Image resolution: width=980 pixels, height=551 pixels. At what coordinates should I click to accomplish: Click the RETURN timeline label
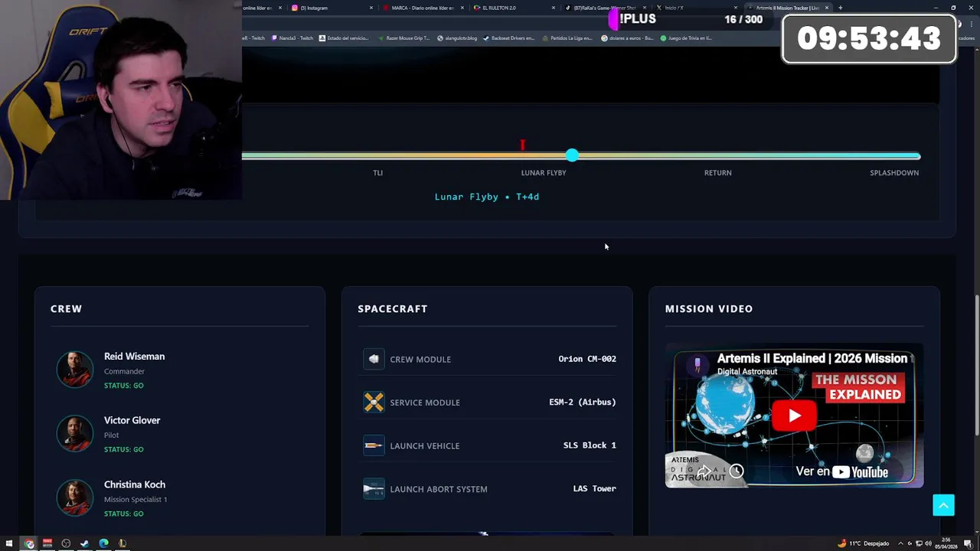coord(718,173)
